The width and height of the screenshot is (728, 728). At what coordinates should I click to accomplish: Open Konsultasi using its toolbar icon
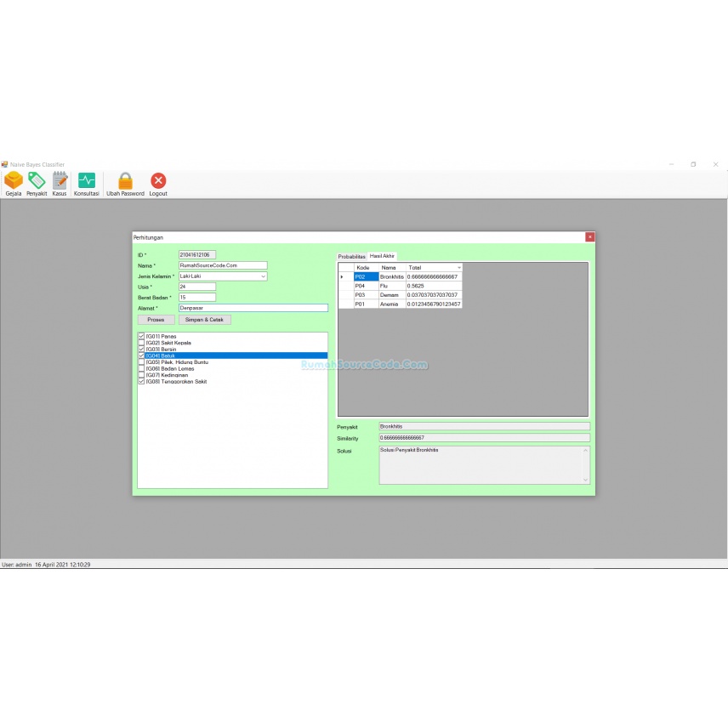tap(86, 180)
